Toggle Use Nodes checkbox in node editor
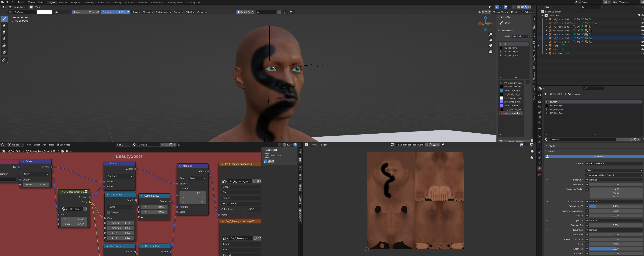Screen dimensions: 644x256 pos(58,145)
